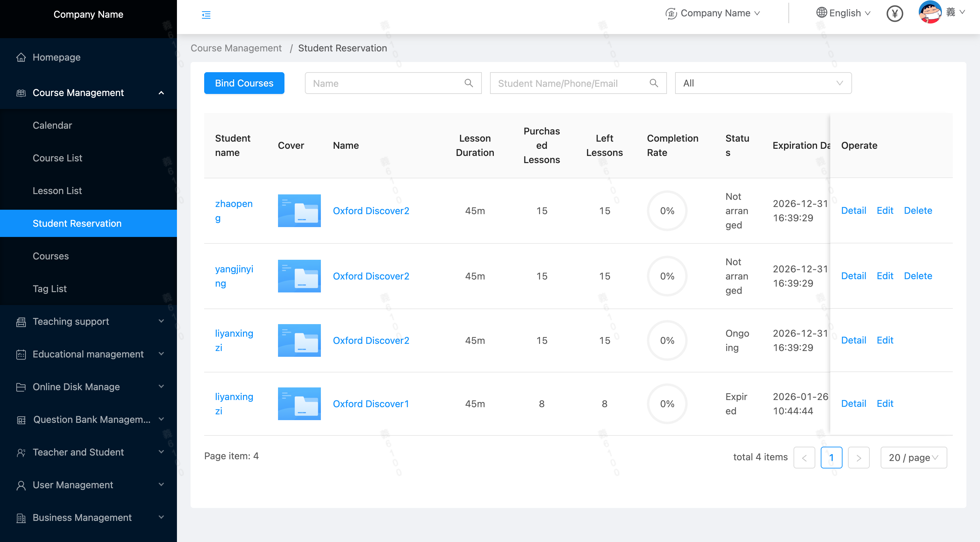
Task: Click the Homepage house icon
Action: pyautogui.click(x=21, y=57)
